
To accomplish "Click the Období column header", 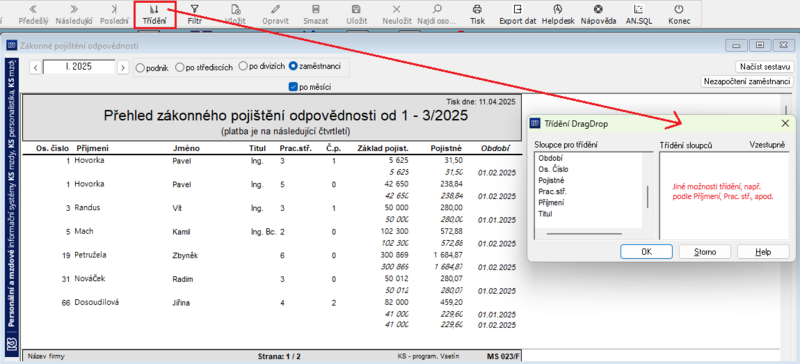I will 494,149.
